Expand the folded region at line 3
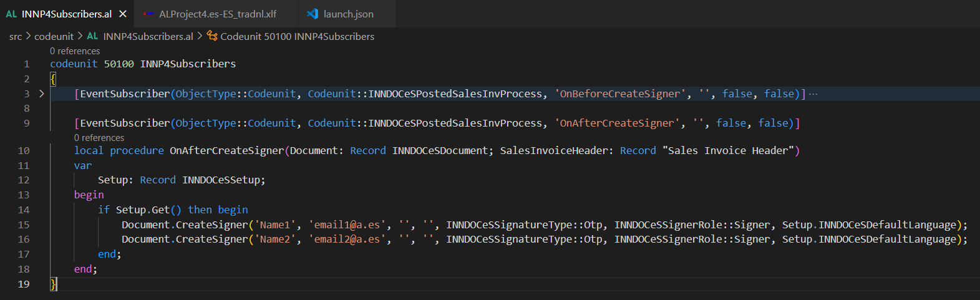Viewport: 980px width, 300px height. [41, 94]
